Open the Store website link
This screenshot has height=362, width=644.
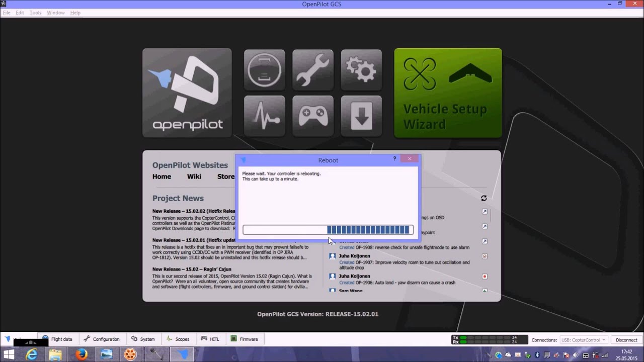point(226,176)
